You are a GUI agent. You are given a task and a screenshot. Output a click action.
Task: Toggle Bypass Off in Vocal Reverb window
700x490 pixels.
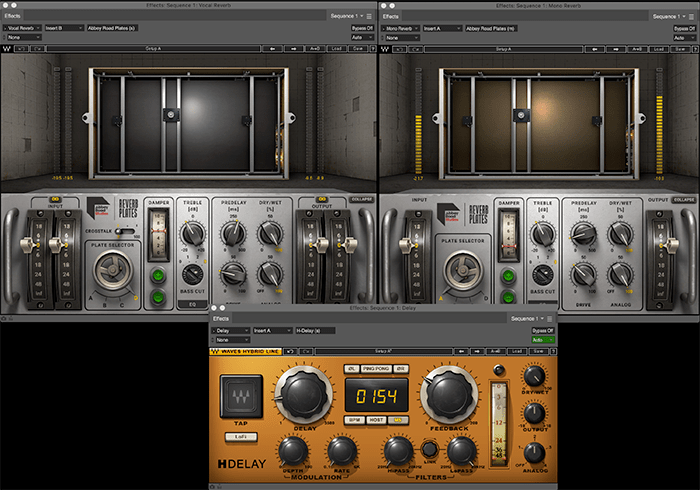click(362, 28)
